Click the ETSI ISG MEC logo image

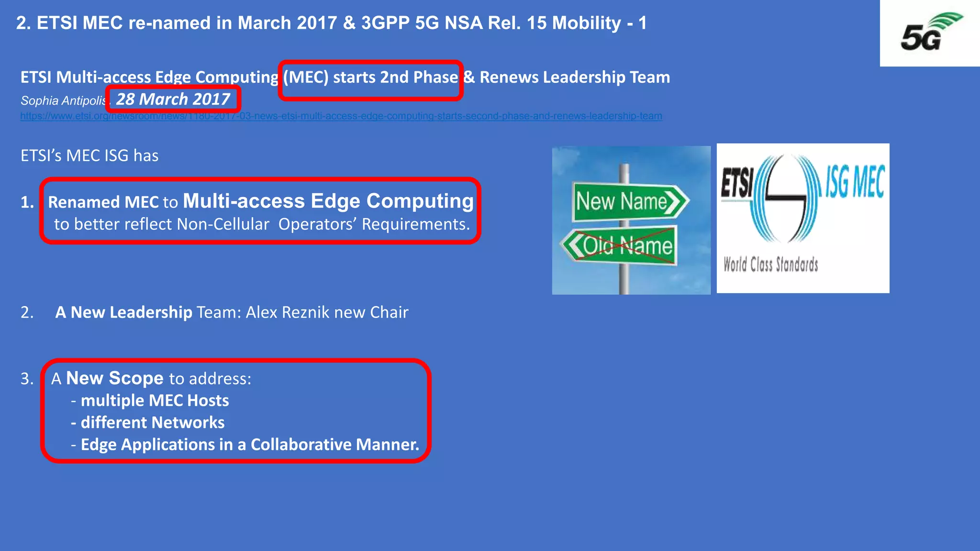click(x=803, y=218)
